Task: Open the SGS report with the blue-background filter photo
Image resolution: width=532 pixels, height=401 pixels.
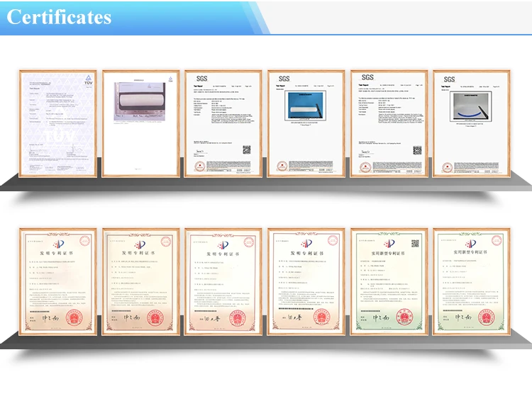Action: click(x=306, y=123)
